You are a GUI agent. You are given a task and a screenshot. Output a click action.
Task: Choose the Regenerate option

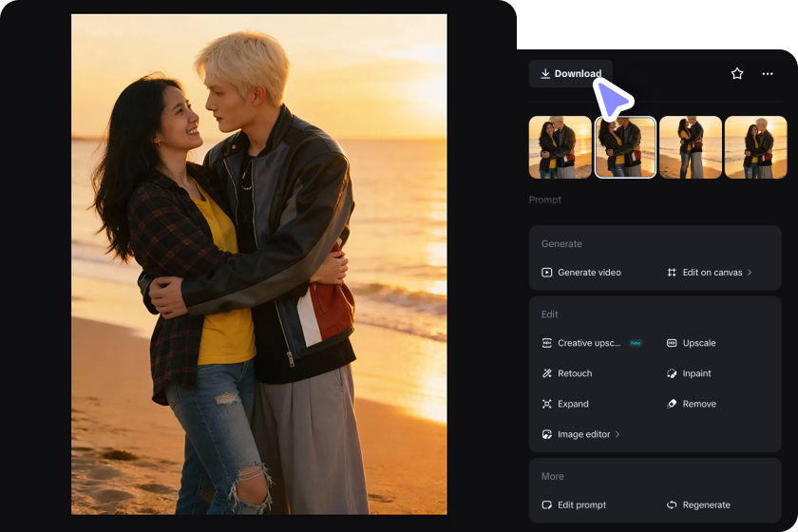pyautogui.click(x=707, y=505)
